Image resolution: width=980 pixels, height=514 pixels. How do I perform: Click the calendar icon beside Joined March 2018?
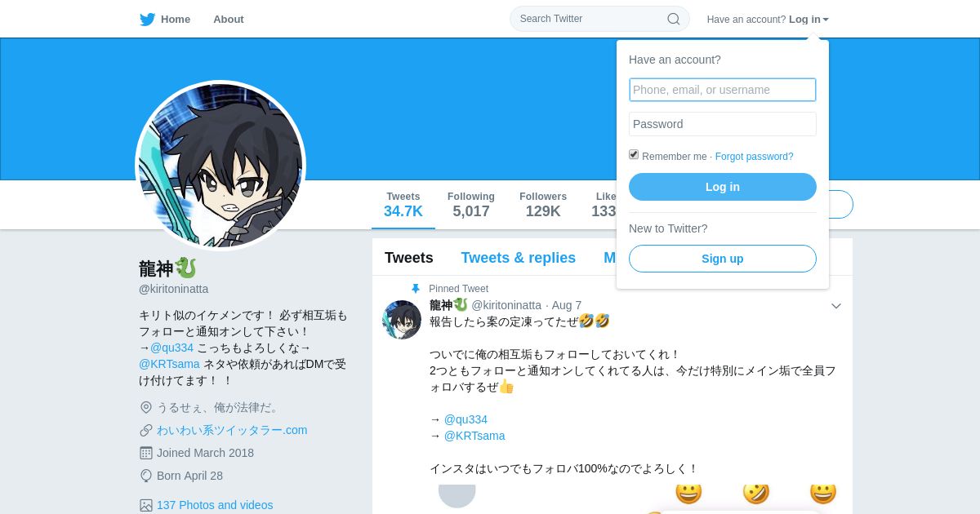pyautogui.click(x=146, y=453)
